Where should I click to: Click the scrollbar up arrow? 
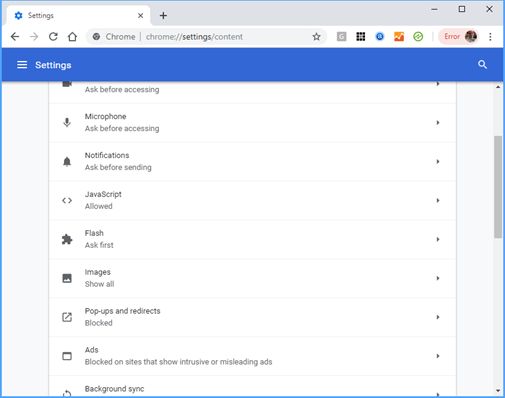coord(498,87)
